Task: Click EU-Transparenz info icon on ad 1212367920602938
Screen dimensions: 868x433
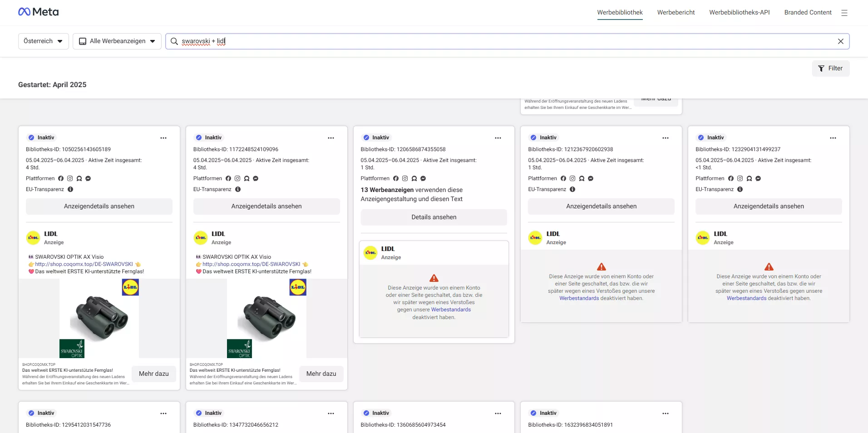Action: point(572,190)
